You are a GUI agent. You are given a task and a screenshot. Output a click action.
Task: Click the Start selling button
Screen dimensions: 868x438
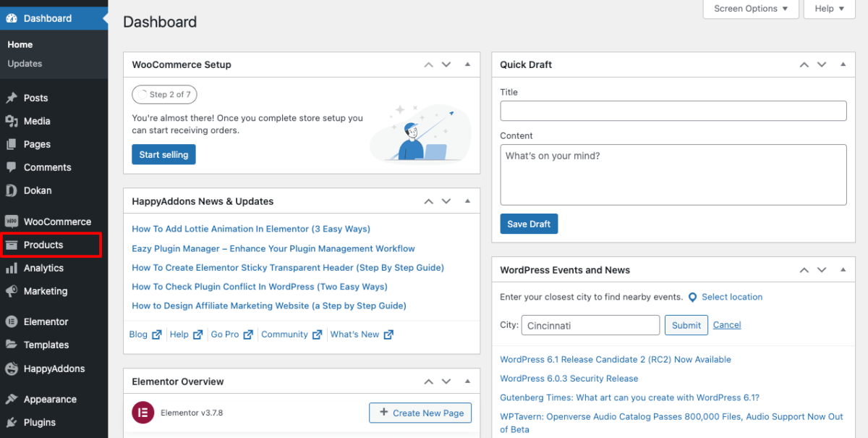163,154
